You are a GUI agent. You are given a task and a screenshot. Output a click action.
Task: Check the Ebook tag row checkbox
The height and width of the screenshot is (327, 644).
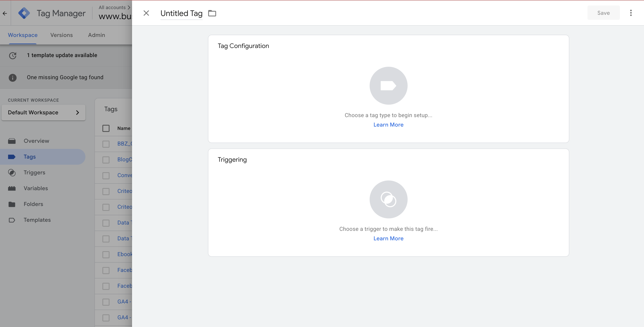pyautogui.click(x=106, y=255)
